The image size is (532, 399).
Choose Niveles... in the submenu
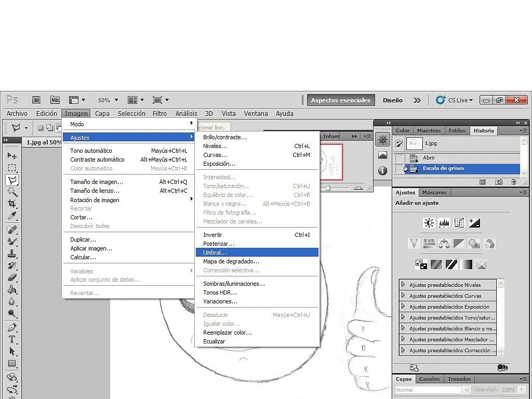pos(257,146)
